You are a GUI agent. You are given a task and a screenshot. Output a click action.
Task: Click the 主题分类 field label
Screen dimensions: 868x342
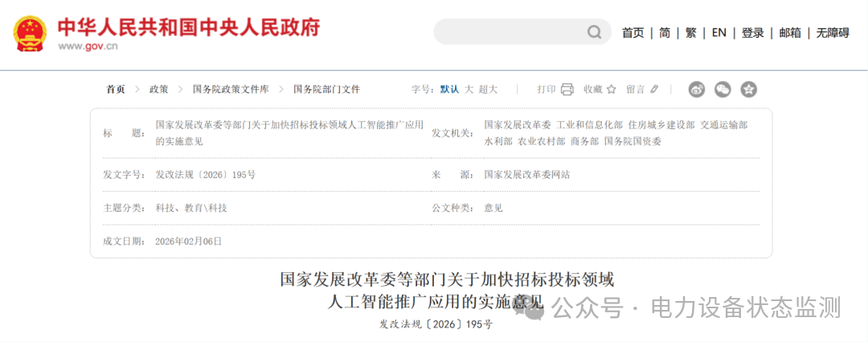pyautogui.click(x=125, y=208)
